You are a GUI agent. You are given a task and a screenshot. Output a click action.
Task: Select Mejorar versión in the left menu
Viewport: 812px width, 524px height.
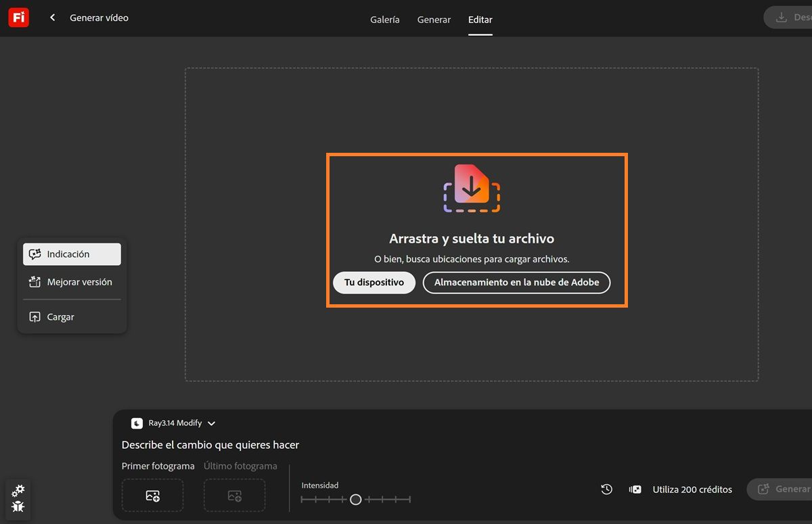click(x=71, y=282)
